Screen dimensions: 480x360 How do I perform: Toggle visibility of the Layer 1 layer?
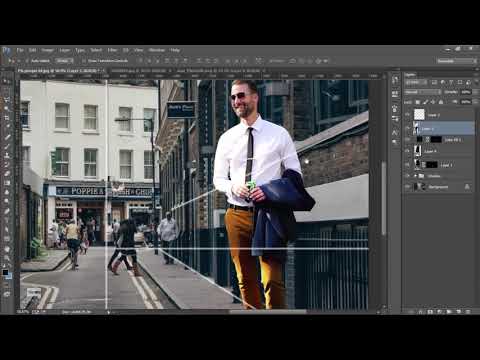click(407, 165)
